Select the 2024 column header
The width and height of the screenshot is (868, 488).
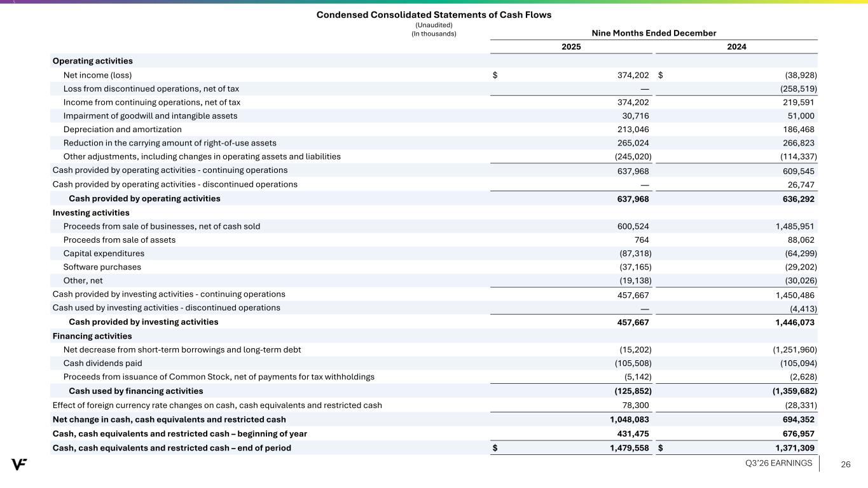click(736, 47)
